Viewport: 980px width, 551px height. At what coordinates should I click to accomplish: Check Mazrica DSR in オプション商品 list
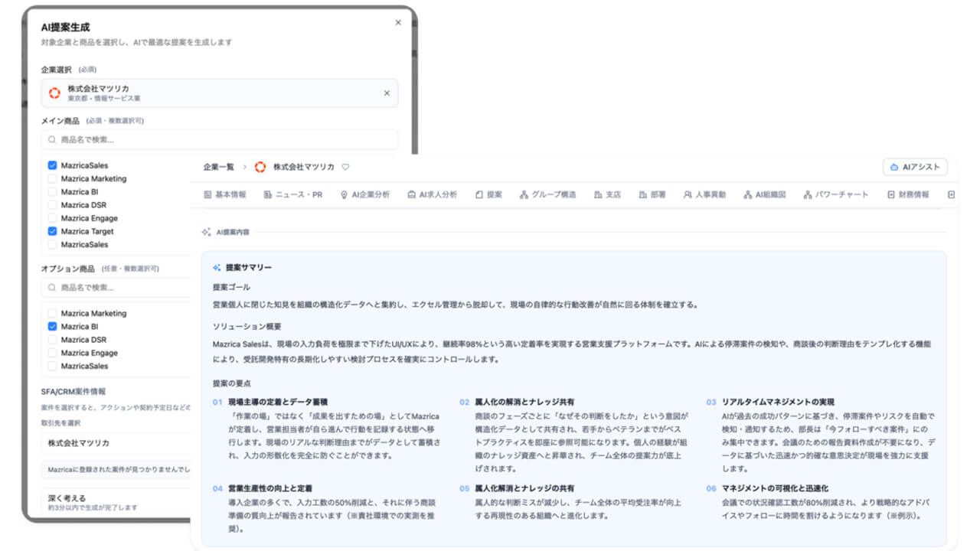[52, 340]
